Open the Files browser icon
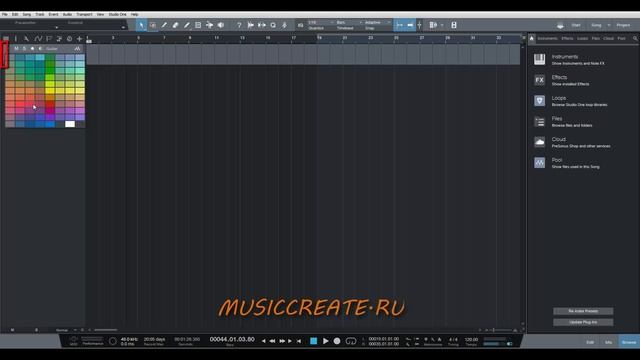Screen dimensions: 640x360 coord(540,121)
